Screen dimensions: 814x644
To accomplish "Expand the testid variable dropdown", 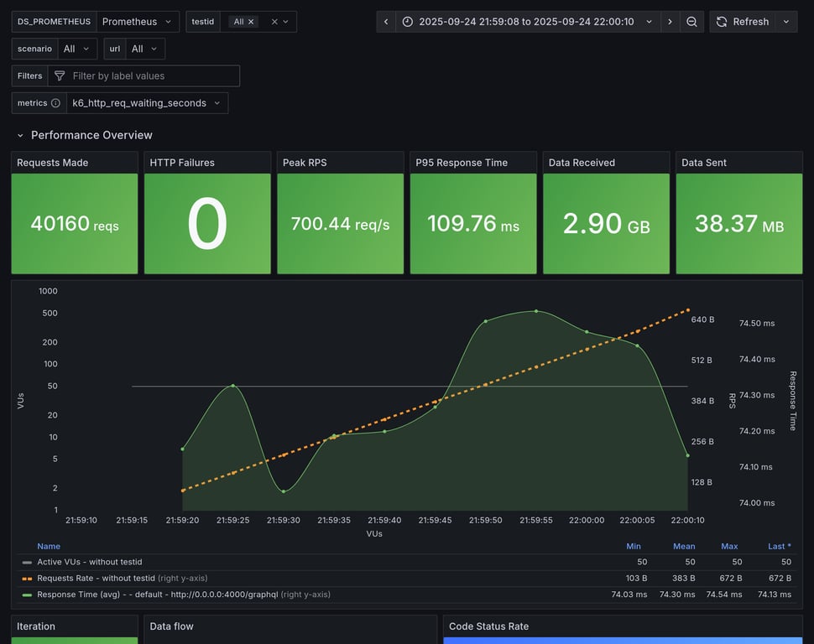I will [285, 22].
